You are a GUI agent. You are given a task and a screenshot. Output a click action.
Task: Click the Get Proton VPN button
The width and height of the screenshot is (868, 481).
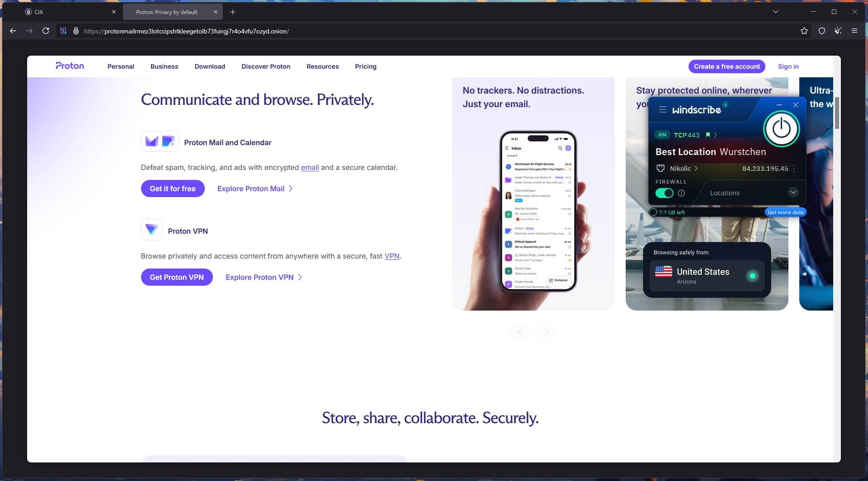[x=177, y=277]
